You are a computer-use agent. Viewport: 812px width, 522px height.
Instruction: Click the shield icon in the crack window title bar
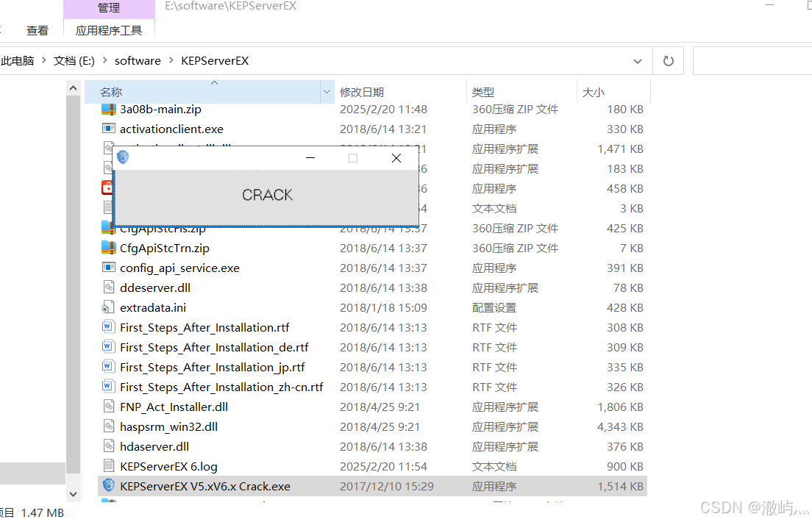123,157
